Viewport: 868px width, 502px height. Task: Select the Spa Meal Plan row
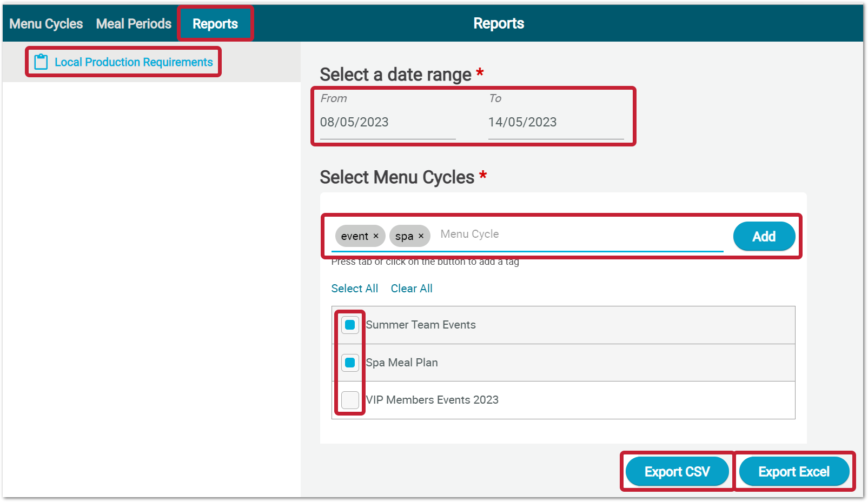401,363
